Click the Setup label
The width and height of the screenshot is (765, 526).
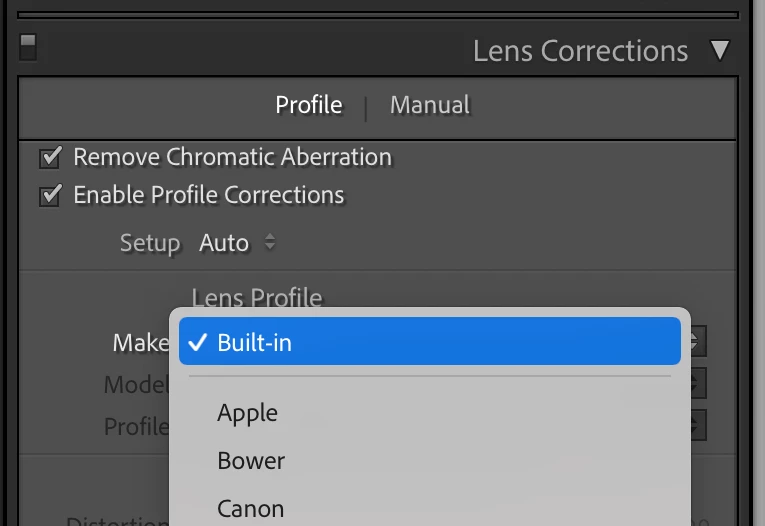click(x=150, y=243)
